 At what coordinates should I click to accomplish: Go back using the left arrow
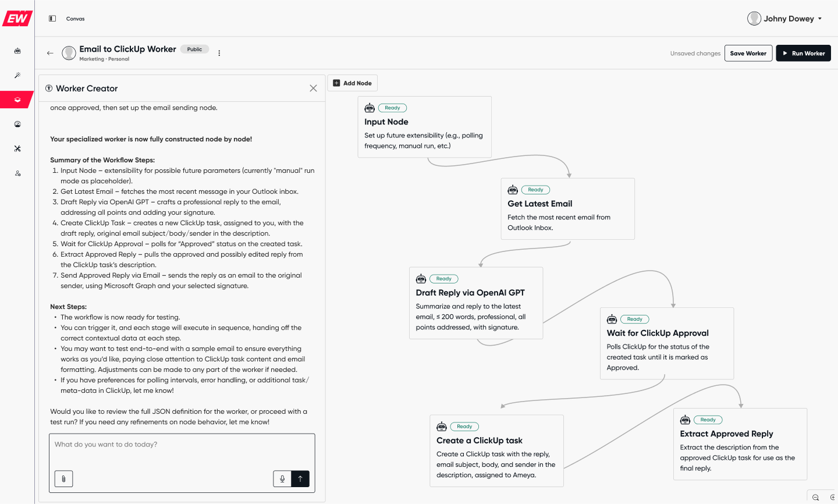50,53
